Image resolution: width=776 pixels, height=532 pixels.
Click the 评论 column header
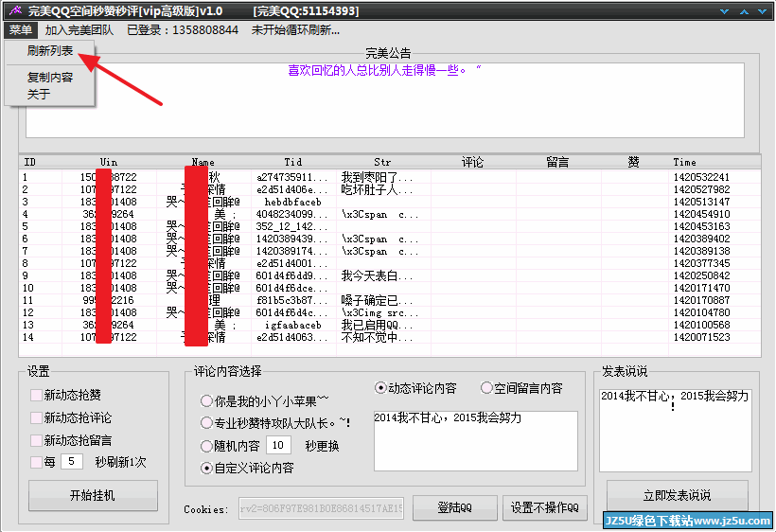[x=472, y=162]
